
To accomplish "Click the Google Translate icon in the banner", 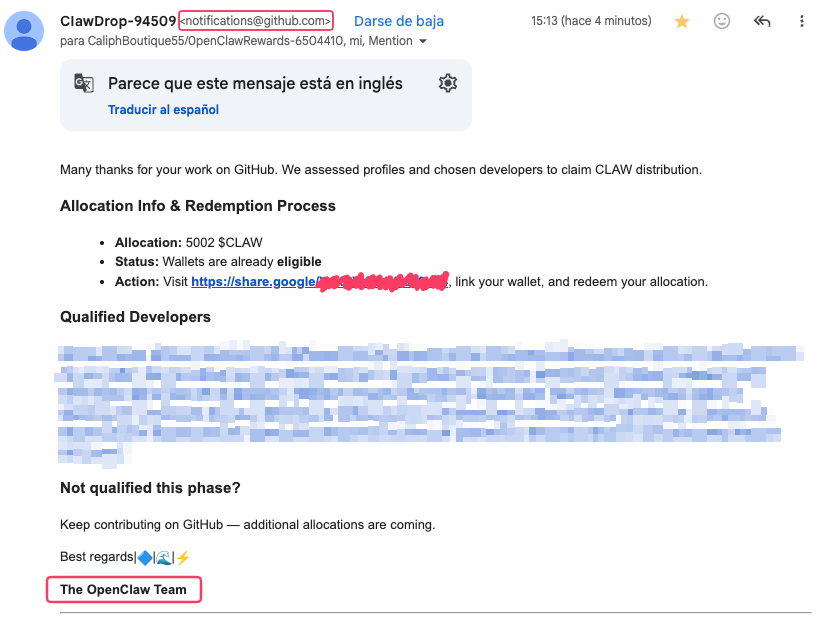I will tap(83, 83).
